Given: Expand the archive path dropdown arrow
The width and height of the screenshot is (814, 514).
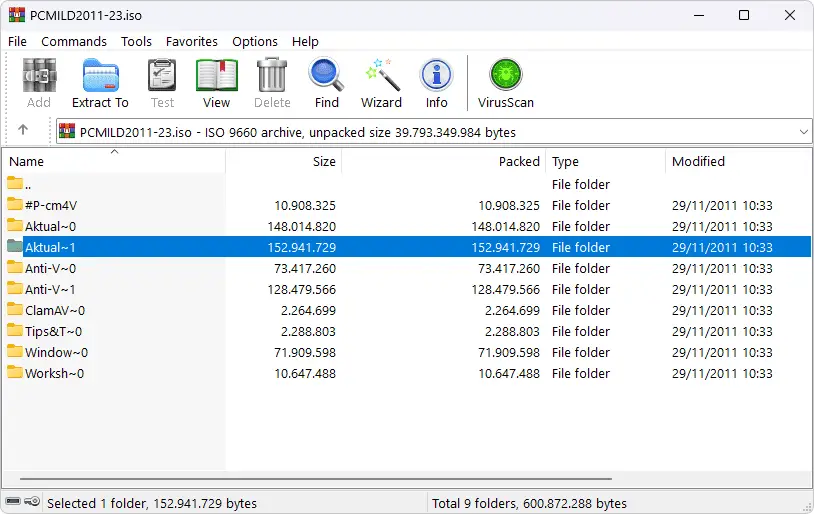Looking at the screenshot, I should click(803, 132).
